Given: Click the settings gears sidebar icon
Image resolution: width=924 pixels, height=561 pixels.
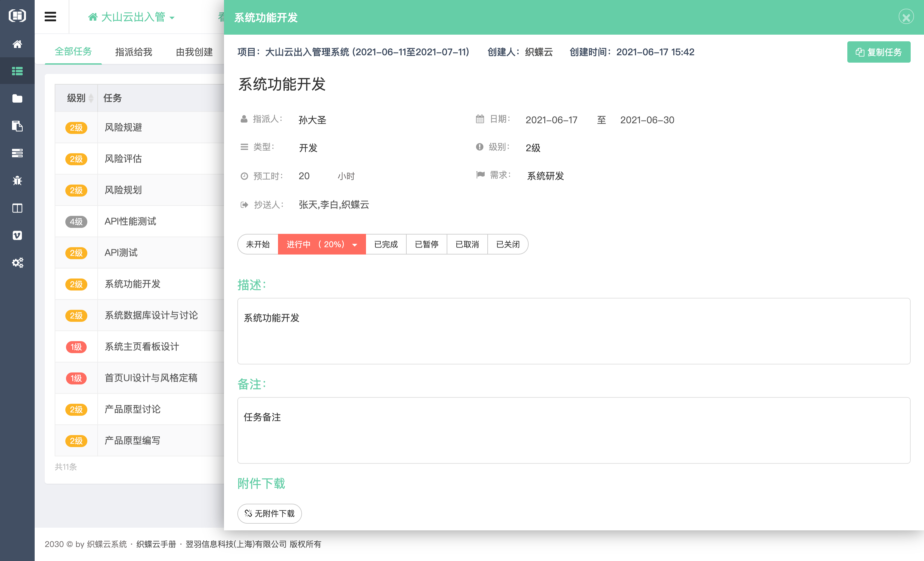Looking at the screenshot, I should 17,263.
